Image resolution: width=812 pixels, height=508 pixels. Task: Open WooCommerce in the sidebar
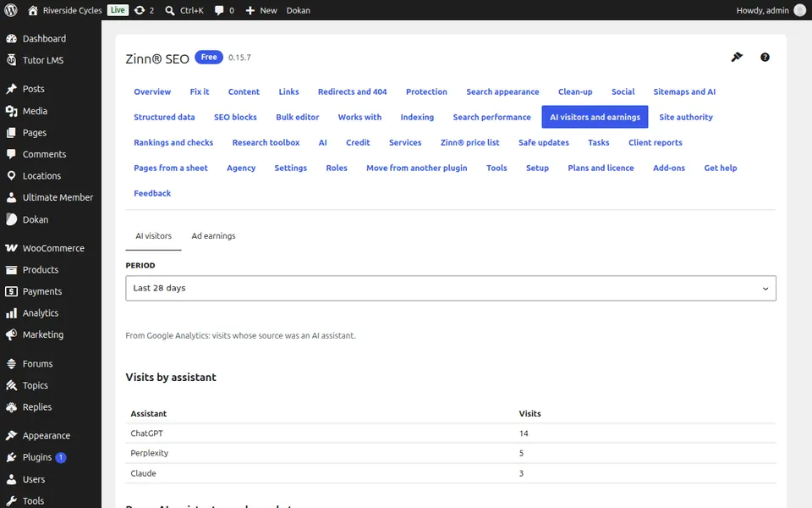pyautogui.click(x=51, y=248)
